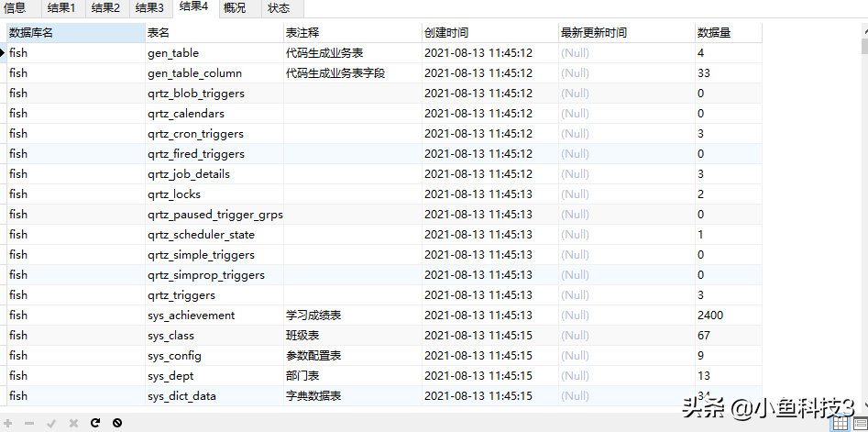The image size is (868, 432).
Task: Click the apply changes checkmark icon
Action: coord(51,423)
